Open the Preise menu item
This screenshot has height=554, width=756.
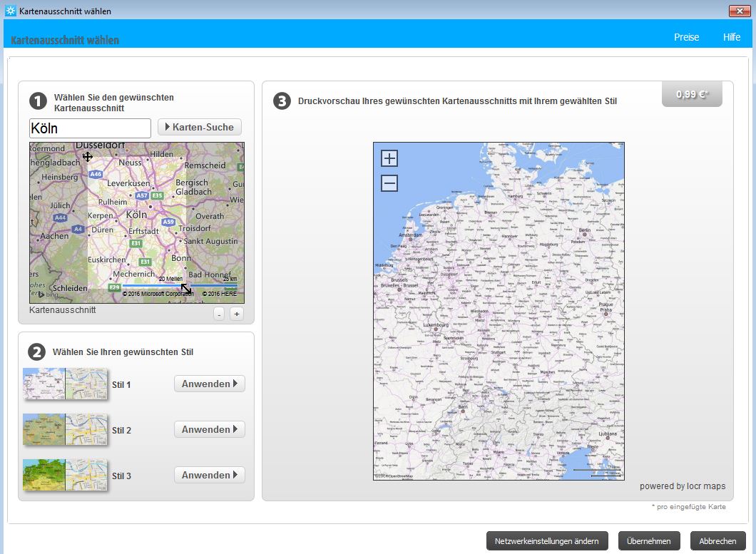686,37
